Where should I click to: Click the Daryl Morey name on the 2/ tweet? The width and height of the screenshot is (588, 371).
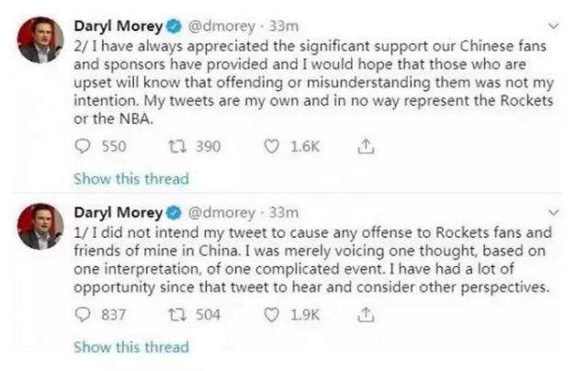click(x=115, y=25)
